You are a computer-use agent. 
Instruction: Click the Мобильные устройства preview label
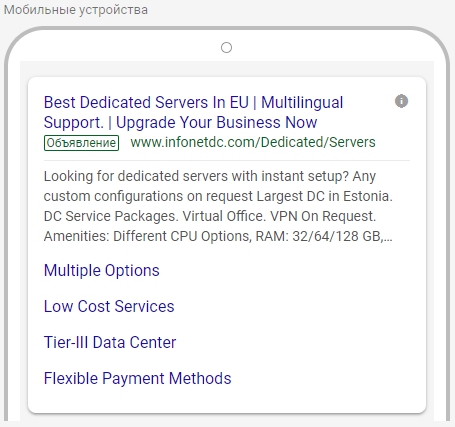[76, 10]
